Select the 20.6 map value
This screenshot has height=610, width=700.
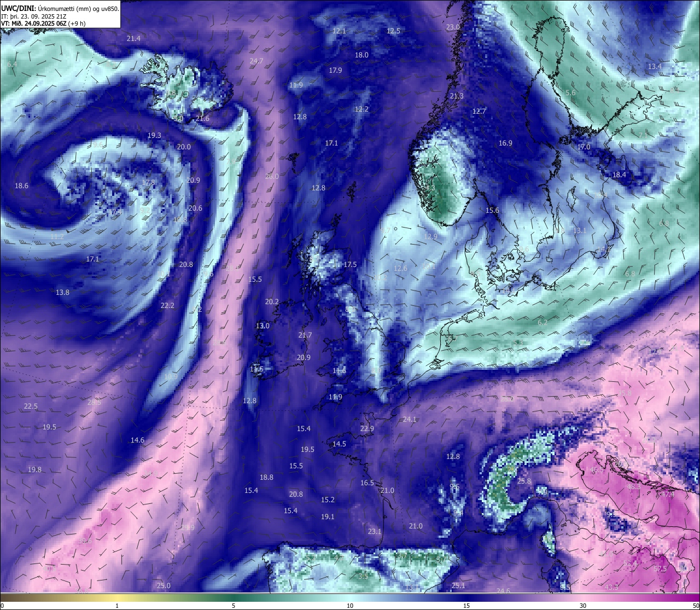[195, 208]
